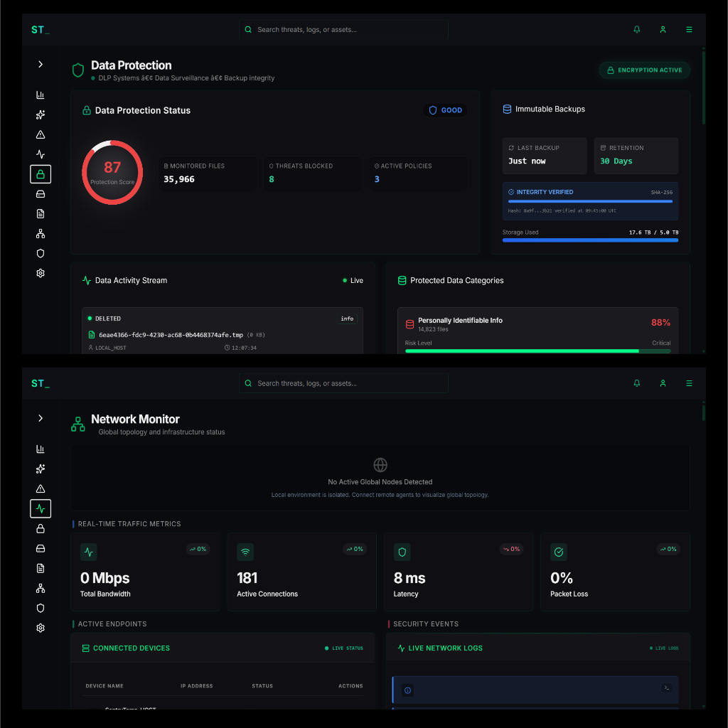The width and height of the screenshot is (728, 728).
Task: Click terminal icon on network log entry
Action: pyautogui.click(x=667, y=687)
